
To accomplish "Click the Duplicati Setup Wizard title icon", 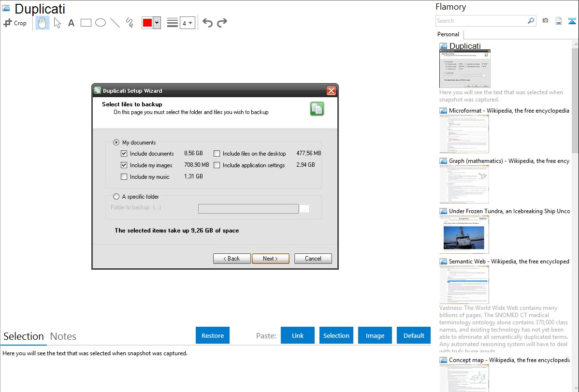I will click(98, 90).
